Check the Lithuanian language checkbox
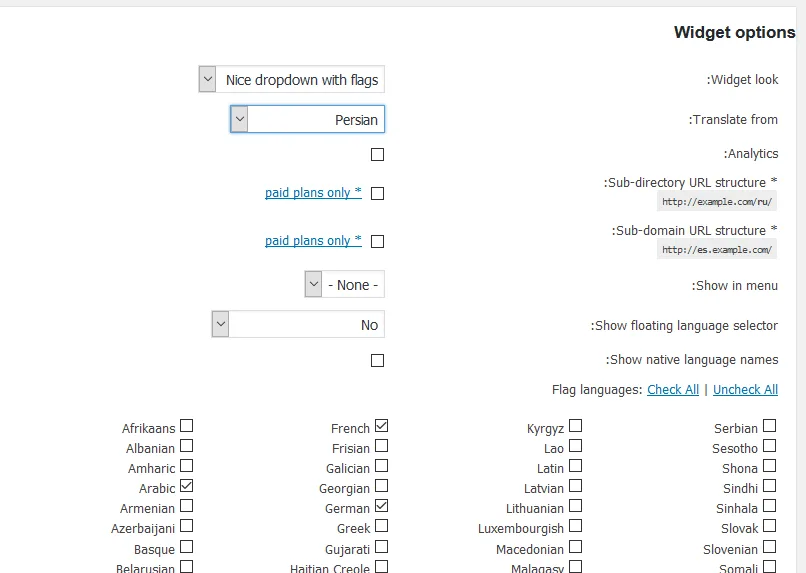 576,506
